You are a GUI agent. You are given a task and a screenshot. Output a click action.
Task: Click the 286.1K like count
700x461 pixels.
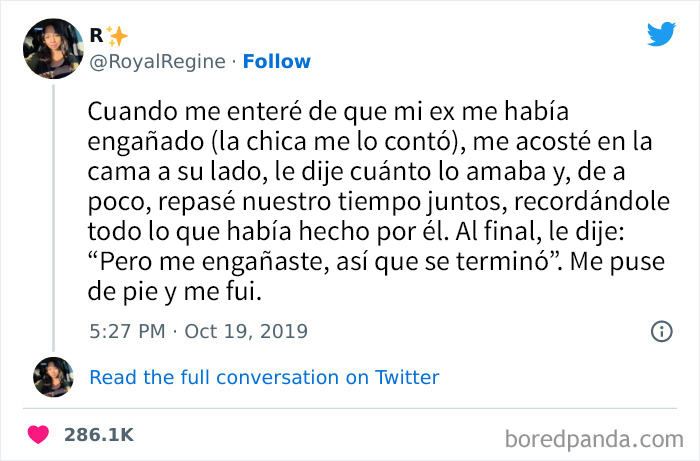pyautogui.click(x=99, y=435)
